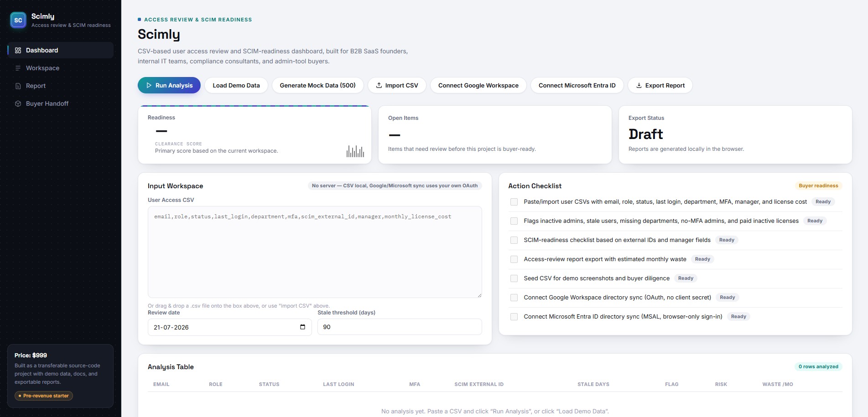This screenshot has width=868, height=417.
Task: Click the Report document icon in sidebar
Action: (x=18, y=86)
